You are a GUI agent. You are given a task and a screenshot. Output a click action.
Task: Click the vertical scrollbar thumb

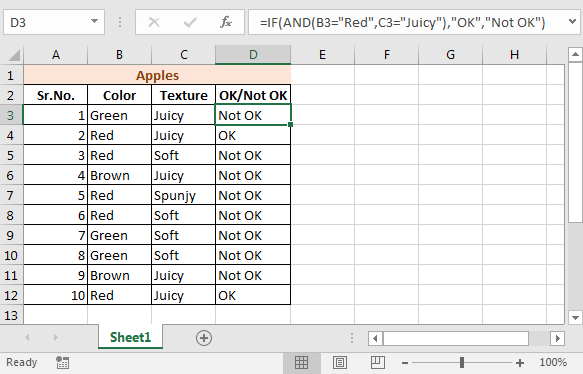(x=575, y=142)
